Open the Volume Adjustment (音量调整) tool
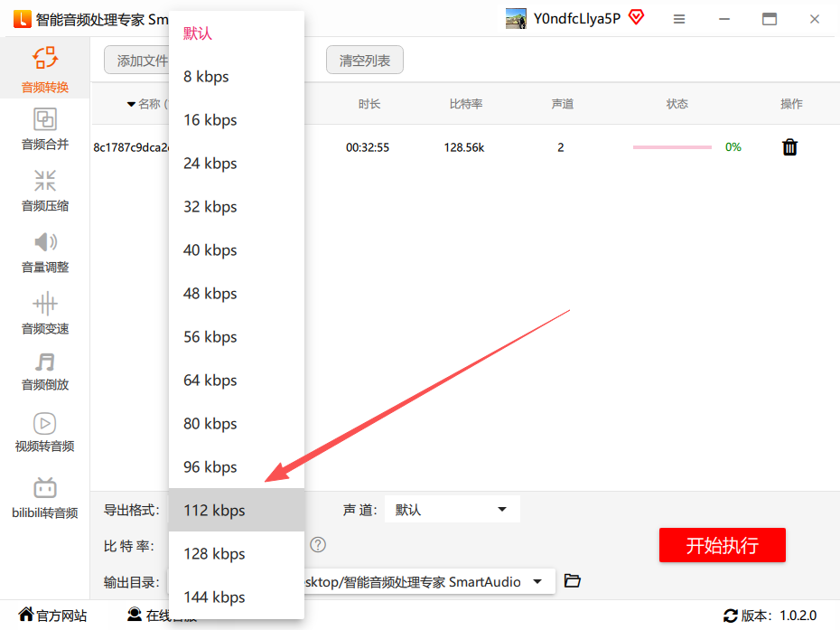Screen dimensions: 840x630 point(45,252)
